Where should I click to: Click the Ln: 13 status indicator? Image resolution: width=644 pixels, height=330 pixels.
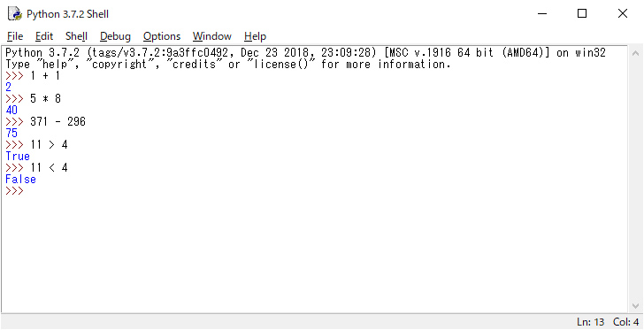(590, 322)
